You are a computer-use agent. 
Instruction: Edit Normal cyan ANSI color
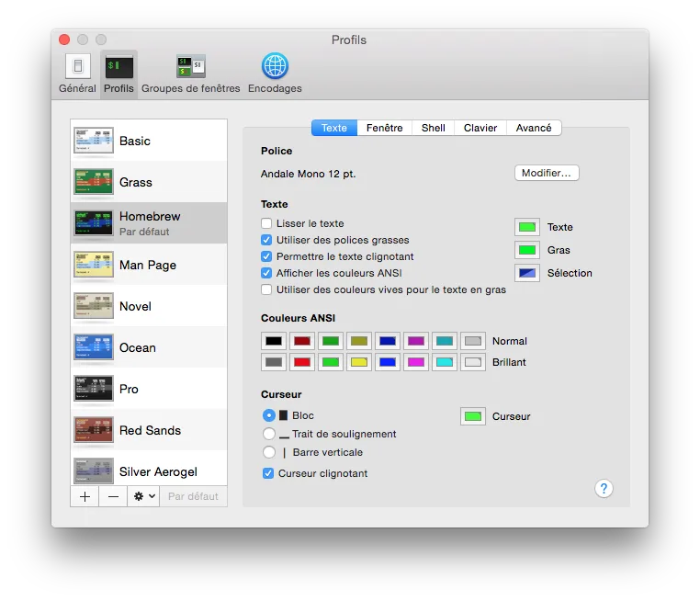[x=445, y=341]
